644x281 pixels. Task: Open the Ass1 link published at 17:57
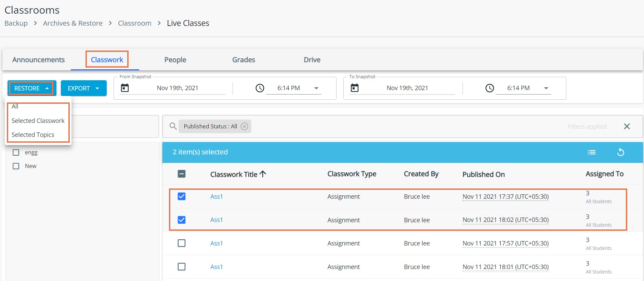click(x=216, y=243)
